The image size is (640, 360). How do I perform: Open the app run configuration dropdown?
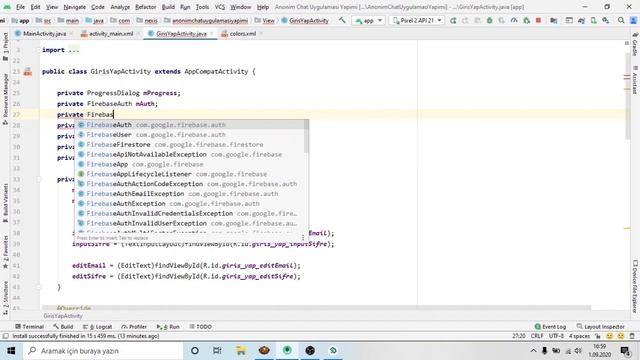(x=369, y=20)
